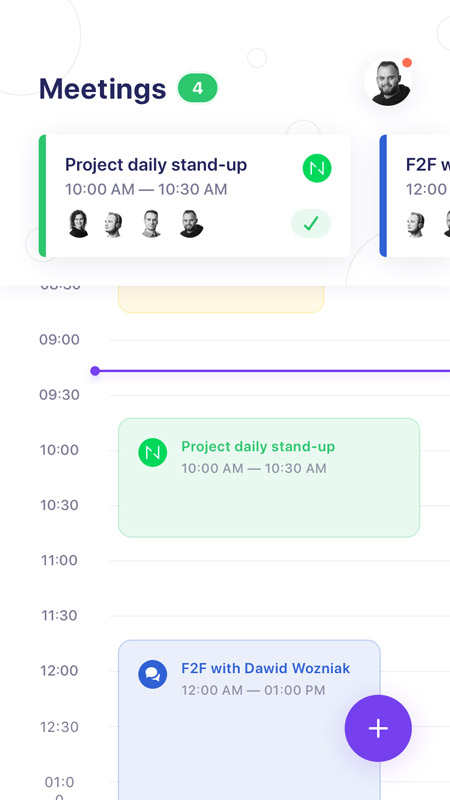Click the green N icon in calendar event
450x800 pixels.
coord(153,452)
